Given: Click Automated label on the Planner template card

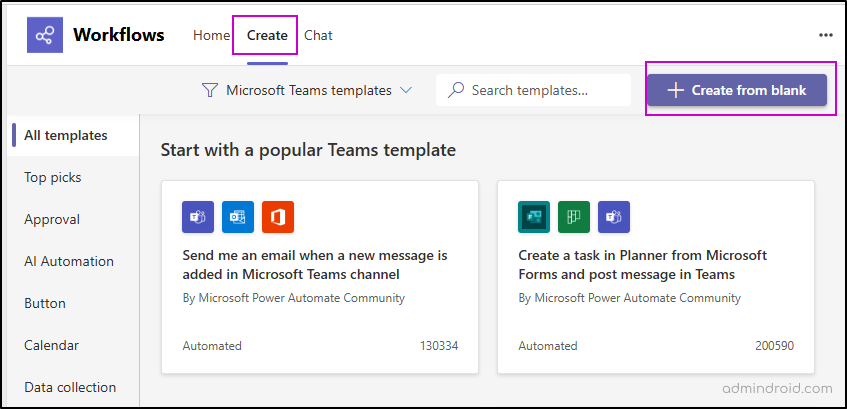Looking at the screenshot, I should 548,346.
